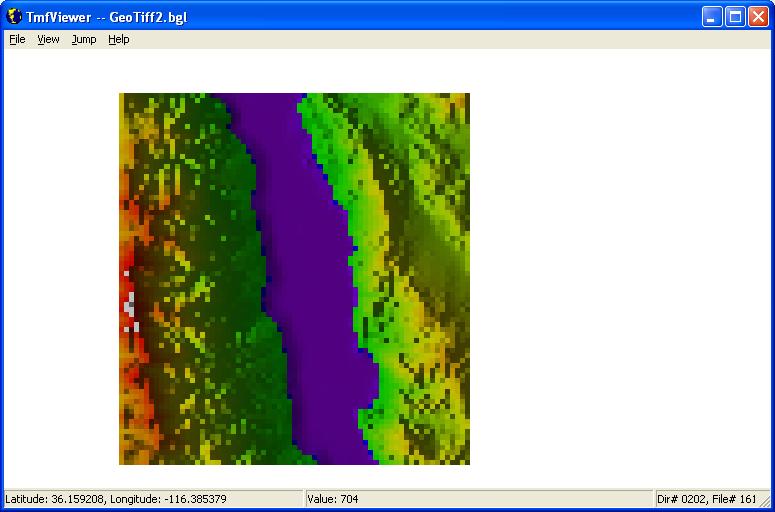
Task: Open the Help menu
Action: tap(119, 40)
